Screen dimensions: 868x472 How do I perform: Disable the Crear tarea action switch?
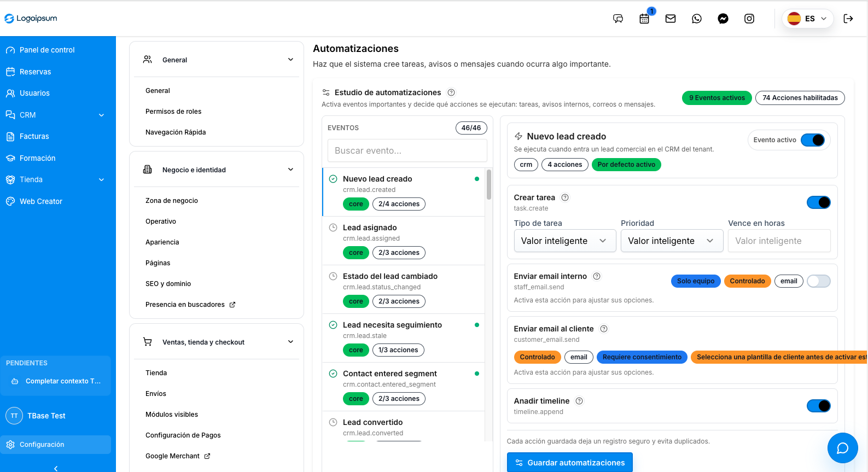tap(819, 202)
